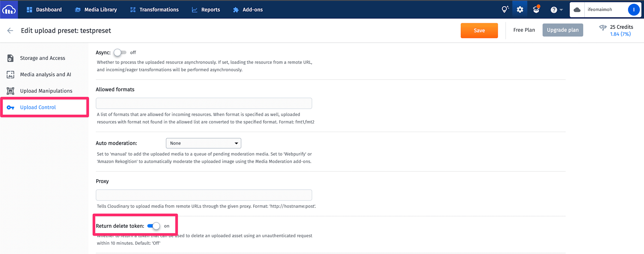The image size is (644, 254).
Task: Click the blue user avatar 'I'
Action: [634, 10]
